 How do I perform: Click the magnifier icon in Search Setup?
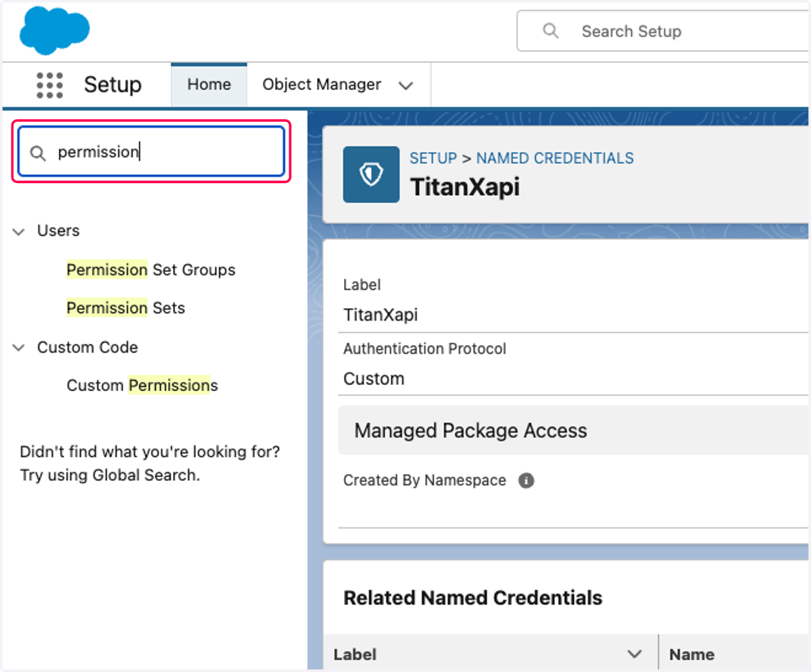[x=551, y=31]
